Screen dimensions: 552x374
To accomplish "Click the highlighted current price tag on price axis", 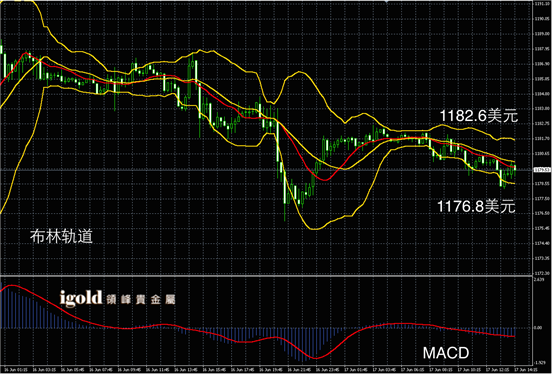I will coord(542,170).
